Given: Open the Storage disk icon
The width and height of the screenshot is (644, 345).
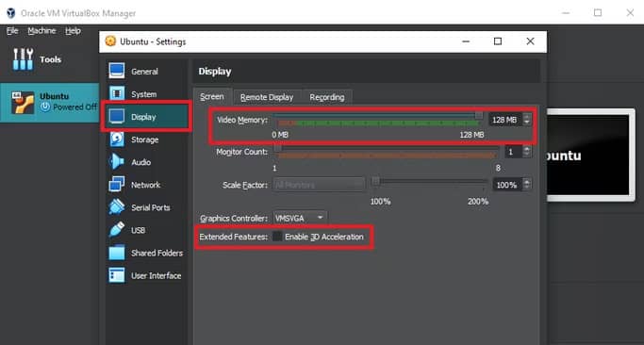Looking at the screenshot, I should point(117,140).
